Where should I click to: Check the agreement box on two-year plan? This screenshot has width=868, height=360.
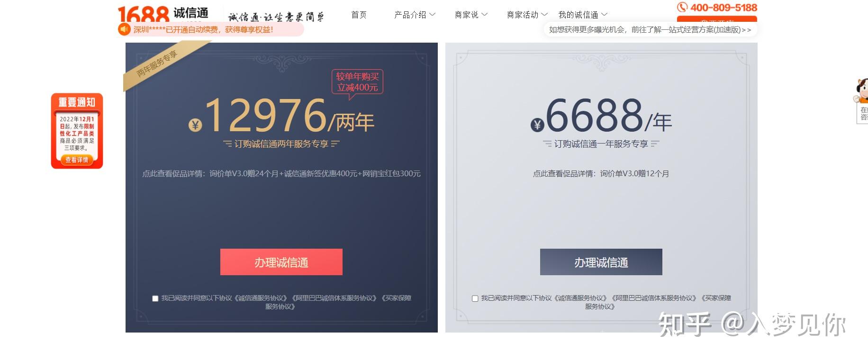(x=155, y=298)
